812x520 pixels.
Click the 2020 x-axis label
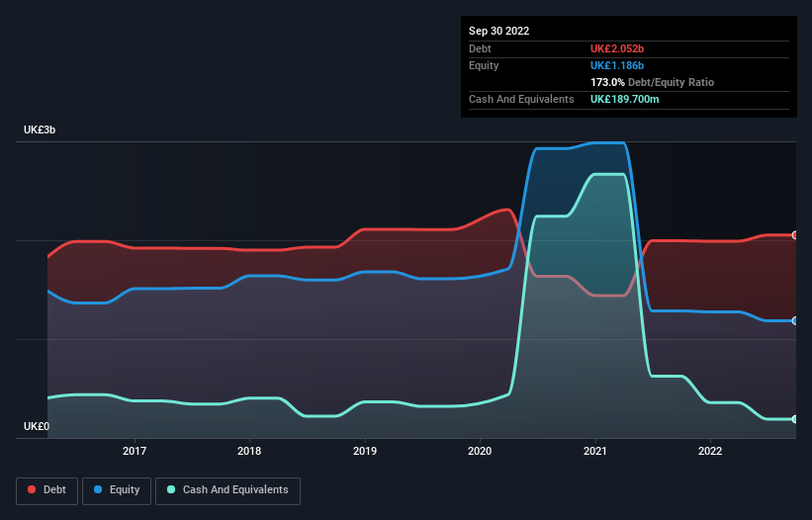click(480, 451)
